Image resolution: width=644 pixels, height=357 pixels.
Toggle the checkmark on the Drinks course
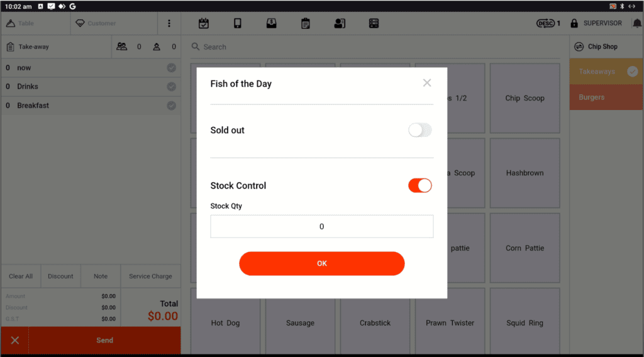click(x=171, y=87)
